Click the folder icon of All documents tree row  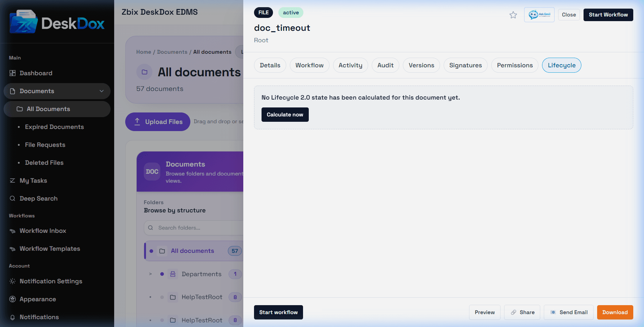pyautogui.click(x=162, y=251)
